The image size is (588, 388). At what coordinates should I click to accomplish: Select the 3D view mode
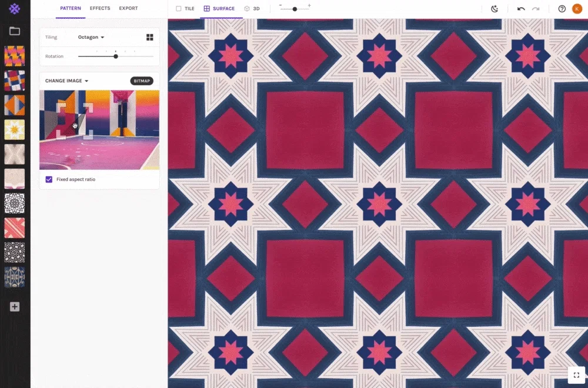(x=252, y=9)
